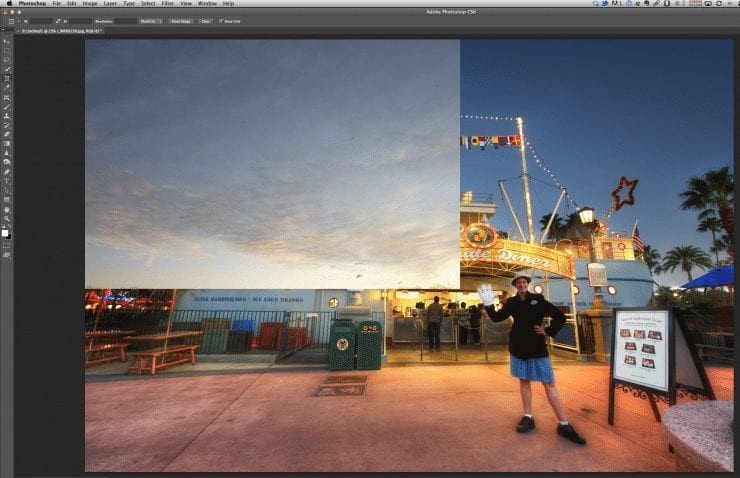
Task: Select the Type tool in the toolbox
Action: (x=7, y=180)
